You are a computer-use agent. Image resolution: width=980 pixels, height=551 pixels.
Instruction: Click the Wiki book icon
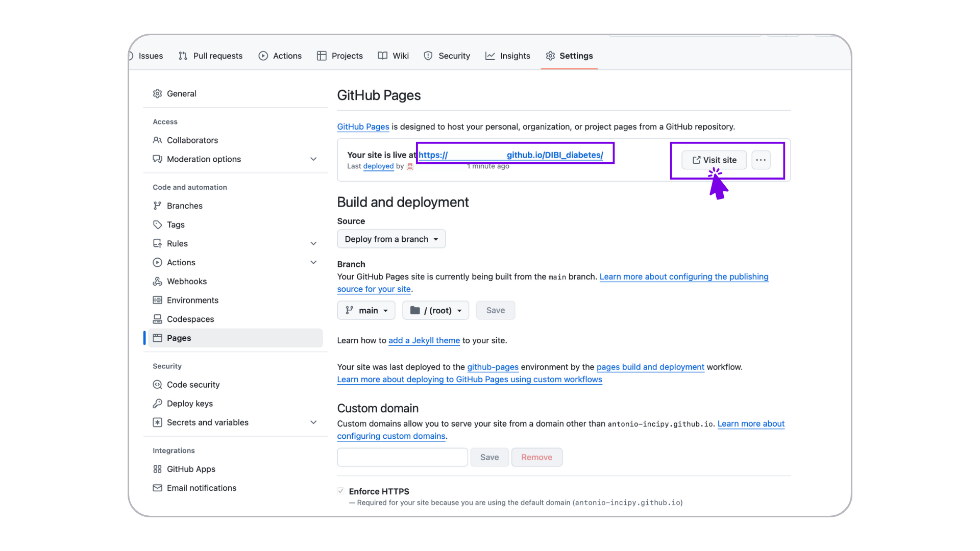[x=383, y=56]
